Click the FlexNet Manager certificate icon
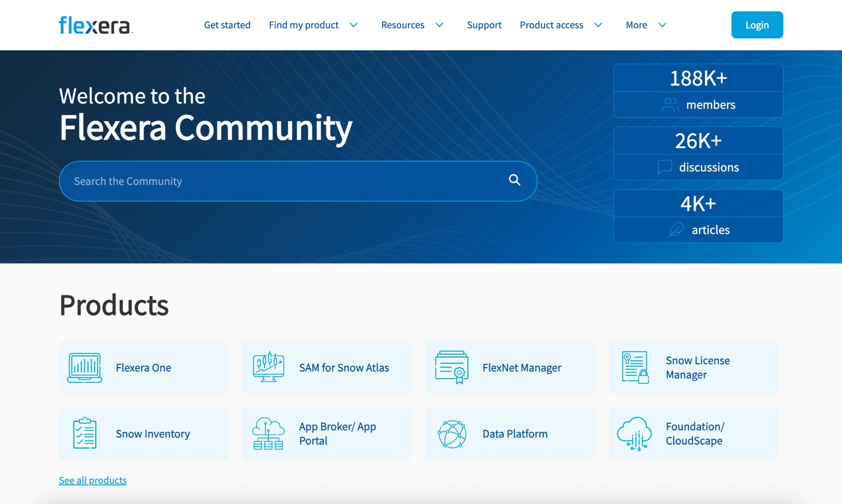 [453, 367]
